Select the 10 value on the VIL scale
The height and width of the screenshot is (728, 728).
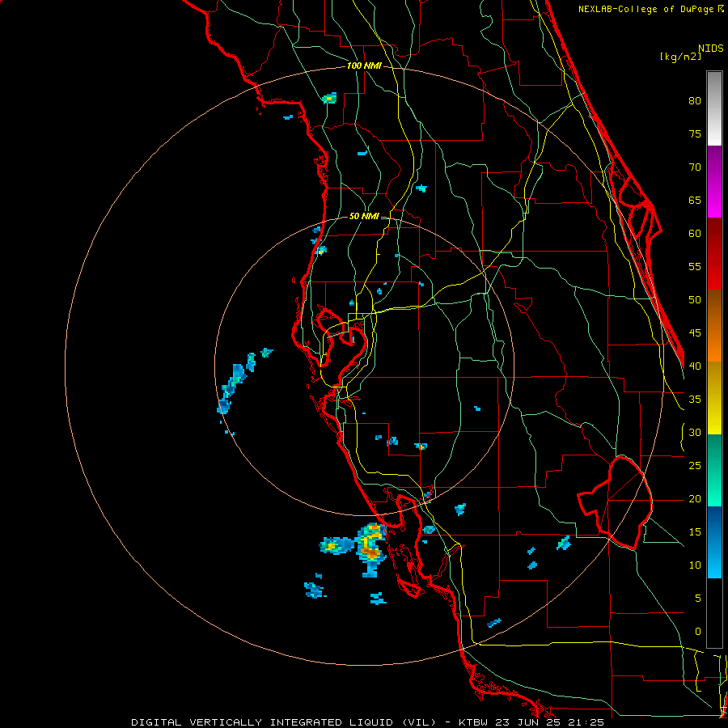[695, 565]
